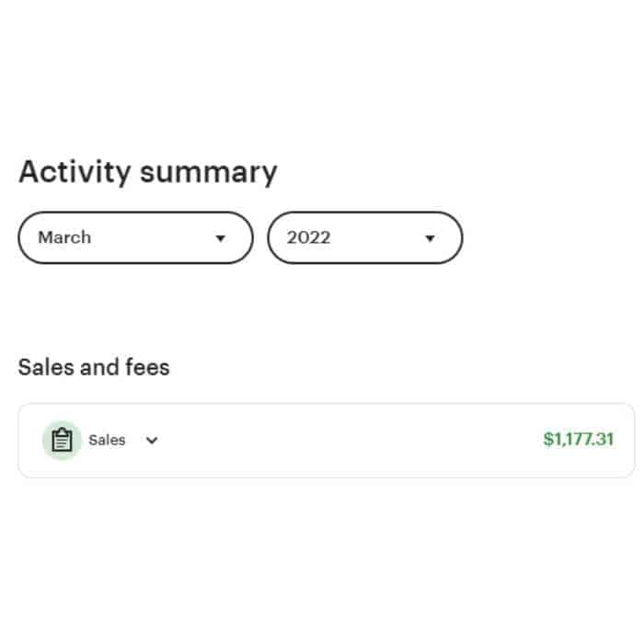Click the "Sales and fees" section heading
This screenshot has height=644, width=644.
94,367
